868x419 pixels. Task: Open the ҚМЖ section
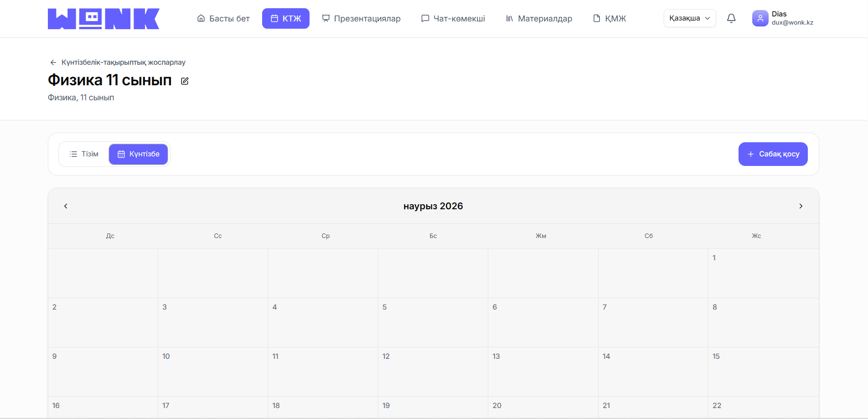[610, 19]
